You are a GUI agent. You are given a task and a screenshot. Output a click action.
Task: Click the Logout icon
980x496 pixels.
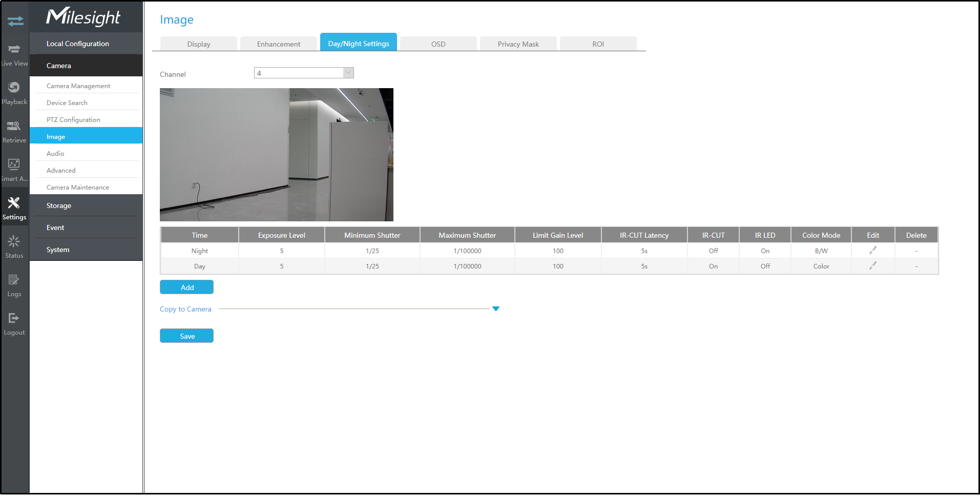click(x=14, y=318)
